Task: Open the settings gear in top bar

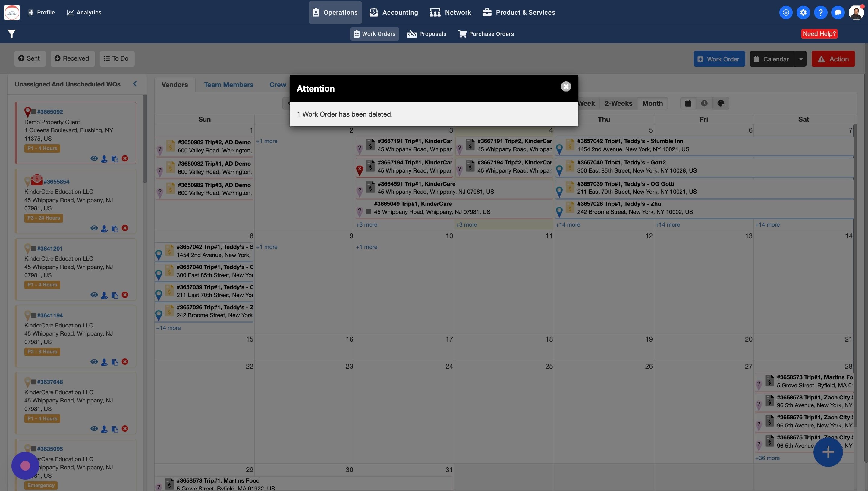Action: pyautogui.click(x=803, y=12)
